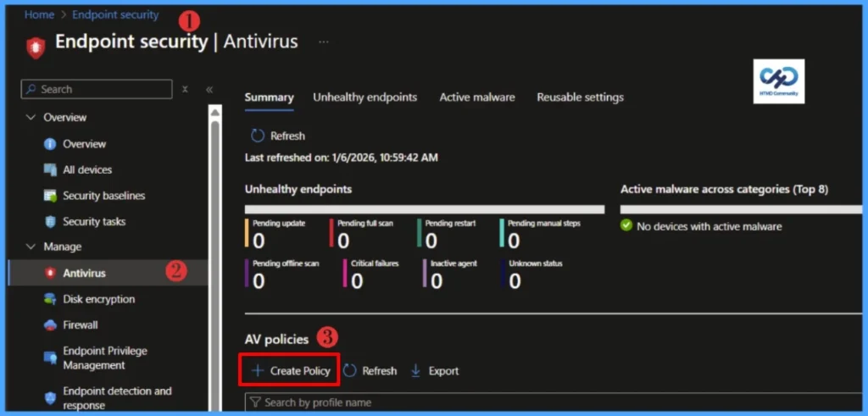Click the Antivirus shield icon in sidebar
The height and width of the screenshot is (416, 868).
coord(50,274)
